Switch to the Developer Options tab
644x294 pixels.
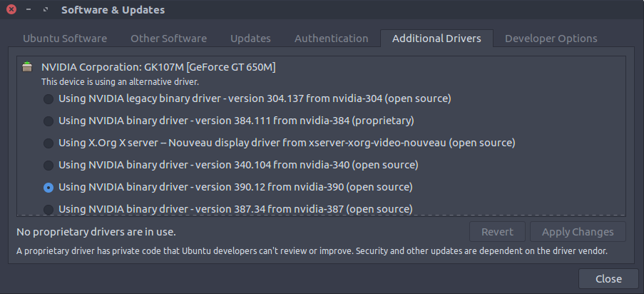point(551,39)
